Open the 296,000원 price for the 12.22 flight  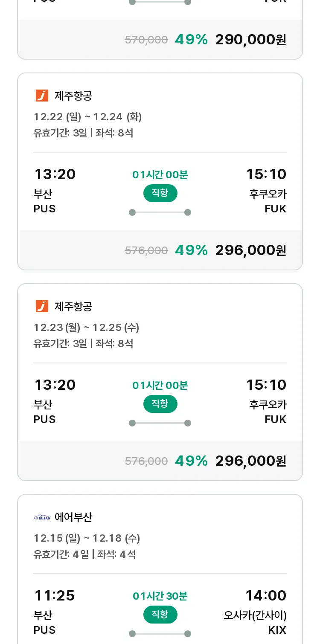[x=250, y=250]
